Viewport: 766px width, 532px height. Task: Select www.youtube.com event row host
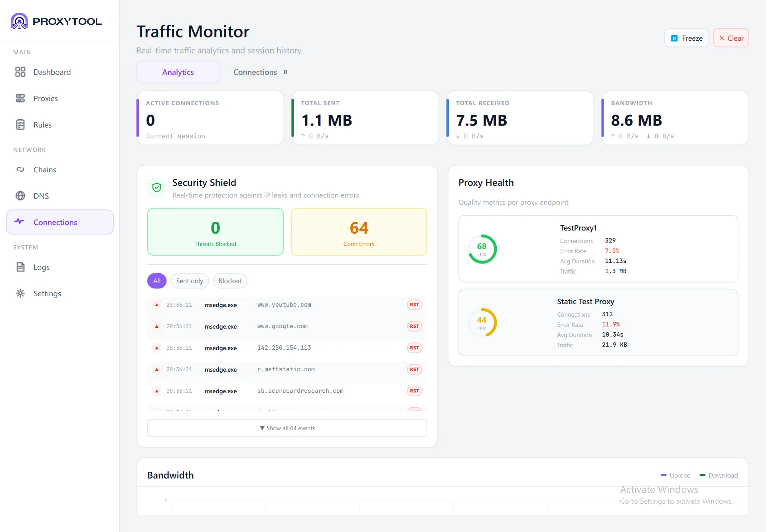284,305
